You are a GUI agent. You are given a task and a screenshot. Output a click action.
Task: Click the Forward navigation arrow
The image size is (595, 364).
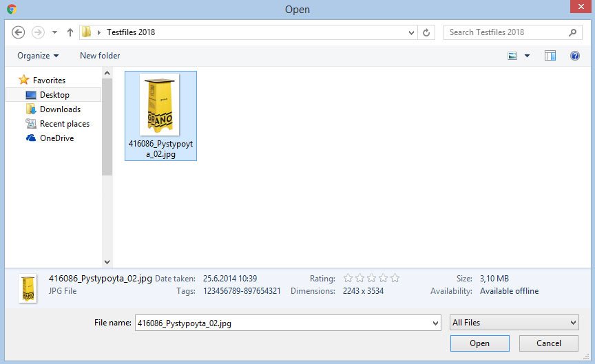(38, 32)
